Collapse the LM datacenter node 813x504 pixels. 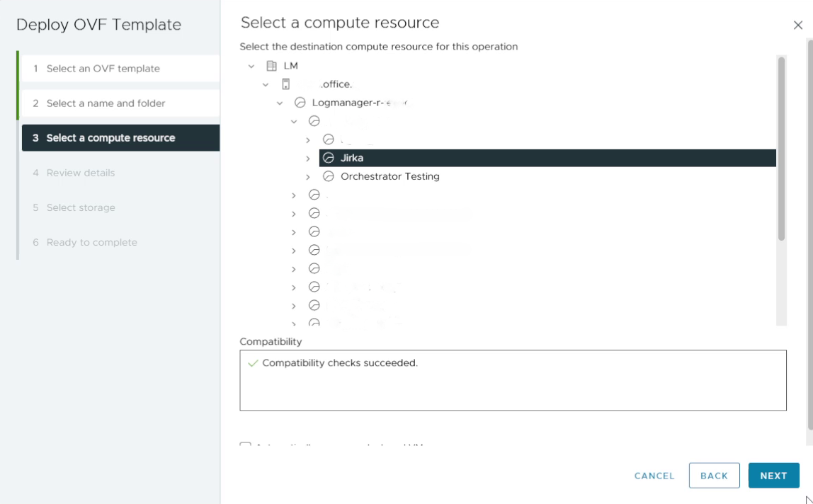pos(251,65)
